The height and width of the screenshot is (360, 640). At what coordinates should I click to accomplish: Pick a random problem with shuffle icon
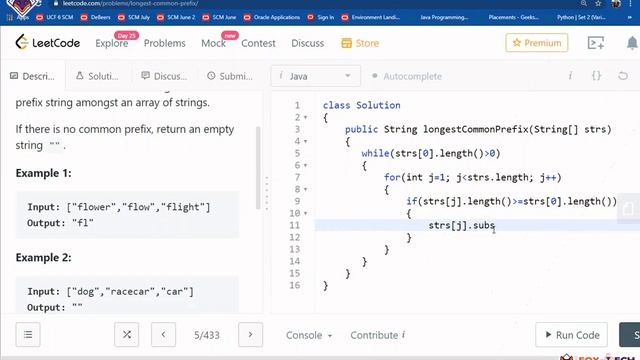point(127,335)
